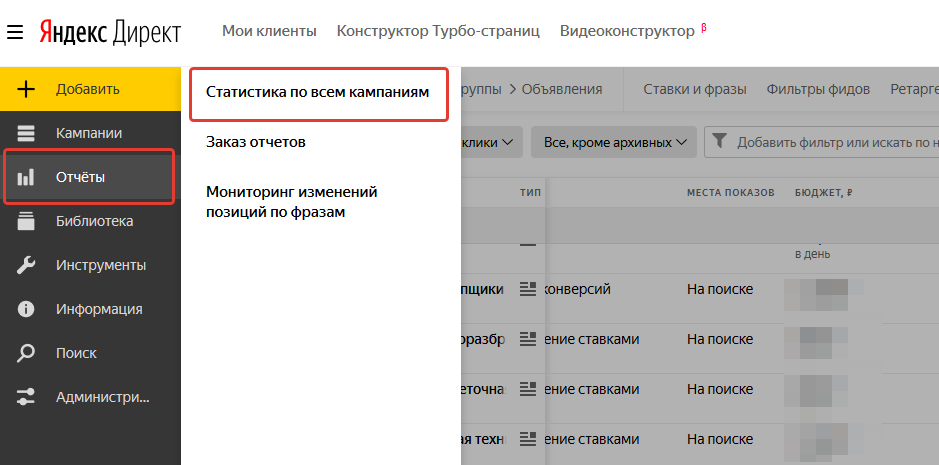Click the Поиск magnifier icon
Image resolution: width=939 pixels, height=465 pixels.
pos(26,353)
